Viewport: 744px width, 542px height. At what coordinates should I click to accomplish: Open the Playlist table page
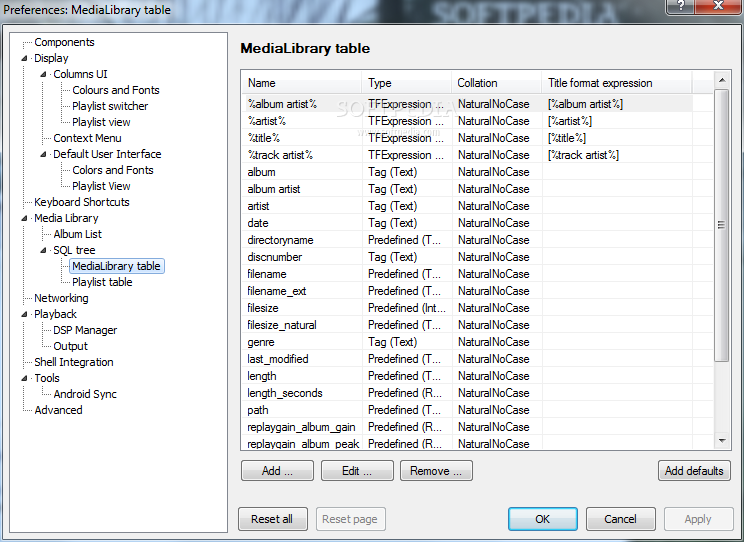click(x=102, y=282)
